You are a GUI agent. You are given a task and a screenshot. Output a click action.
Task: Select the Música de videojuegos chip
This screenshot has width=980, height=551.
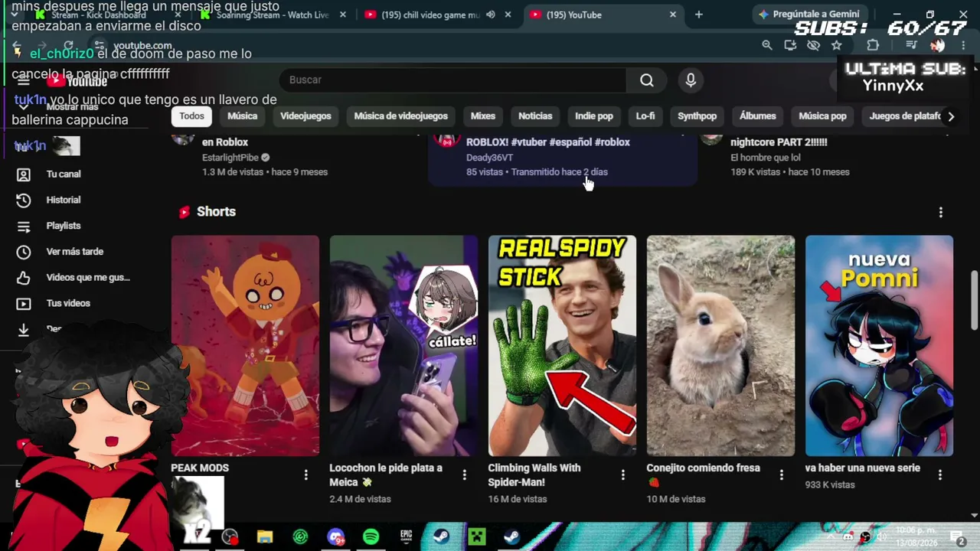[x=400, y=116]
